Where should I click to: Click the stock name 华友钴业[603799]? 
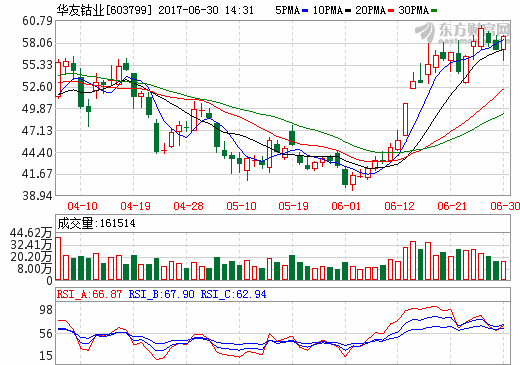(x=104, y=10)
